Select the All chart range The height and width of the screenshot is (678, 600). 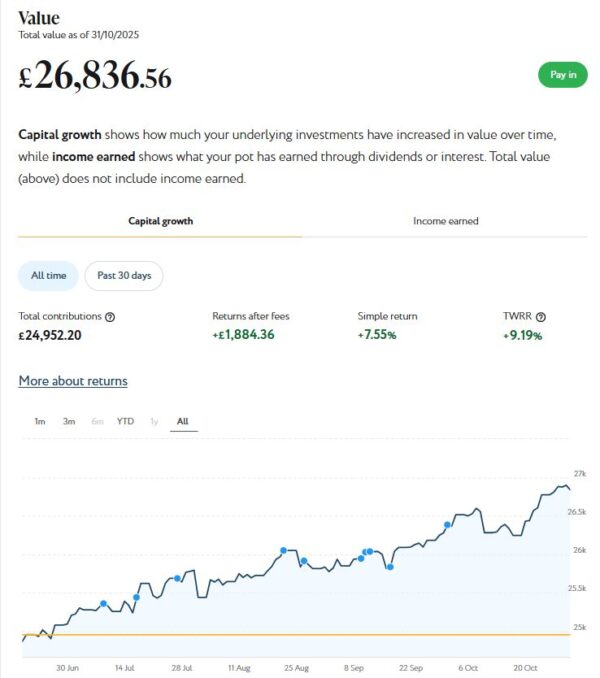182,421
